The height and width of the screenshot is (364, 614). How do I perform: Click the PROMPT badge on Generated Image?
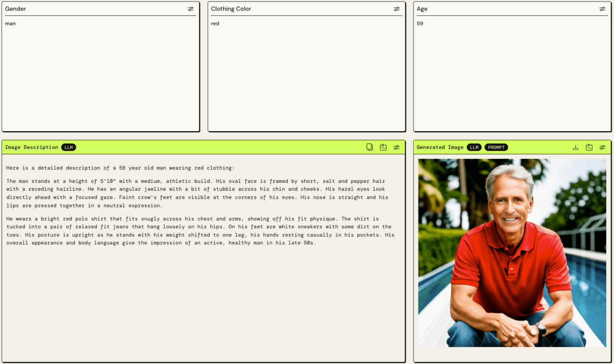[x=496, y=147]
